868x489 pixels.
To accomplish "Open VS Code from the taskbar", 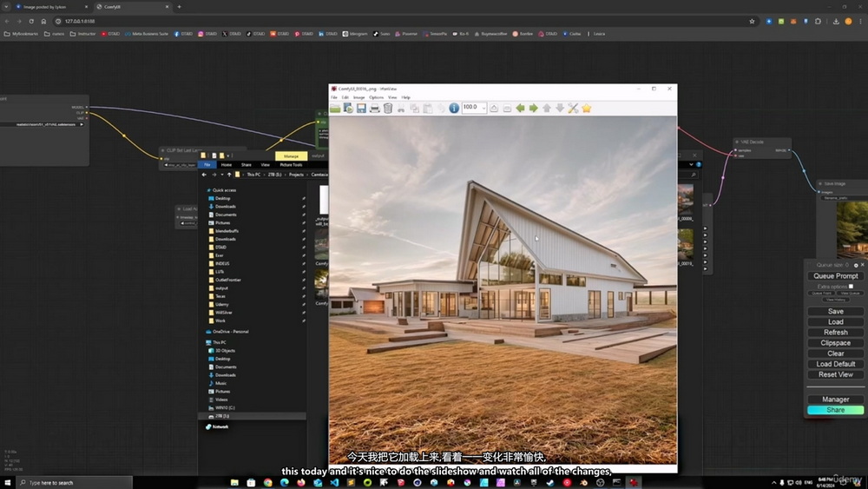I will pos(334,482).
